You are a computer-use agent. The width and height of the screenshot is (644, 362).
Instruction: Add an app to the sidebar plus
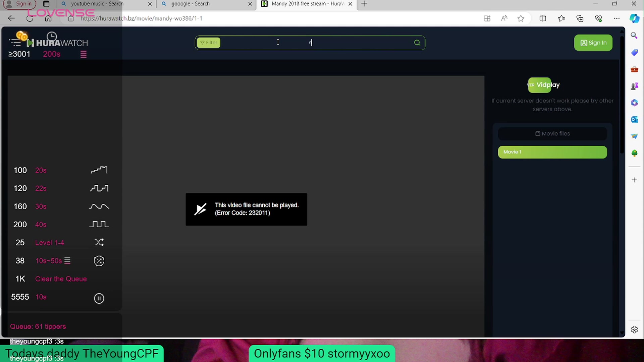[x=634, y=180]
